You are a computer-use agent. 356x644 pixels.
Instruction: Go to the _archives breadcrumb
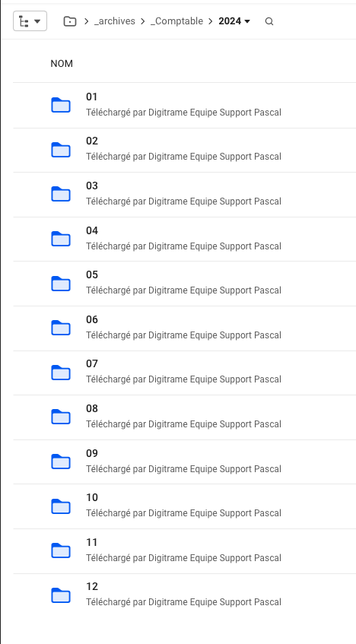pyautogui.click(x=115, y=21)
